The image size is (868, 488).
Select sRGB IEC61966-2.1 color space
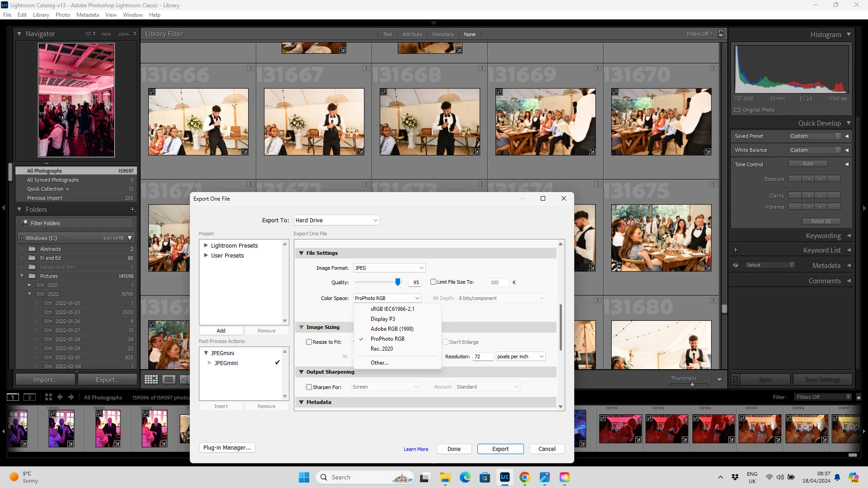click(392, 309)
